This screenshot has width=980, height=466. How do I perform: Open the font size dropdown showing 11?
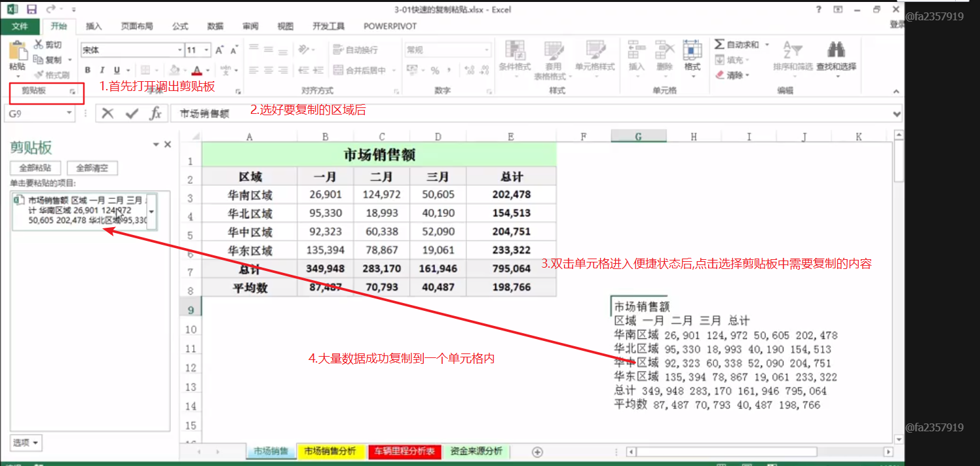[207, 50]
